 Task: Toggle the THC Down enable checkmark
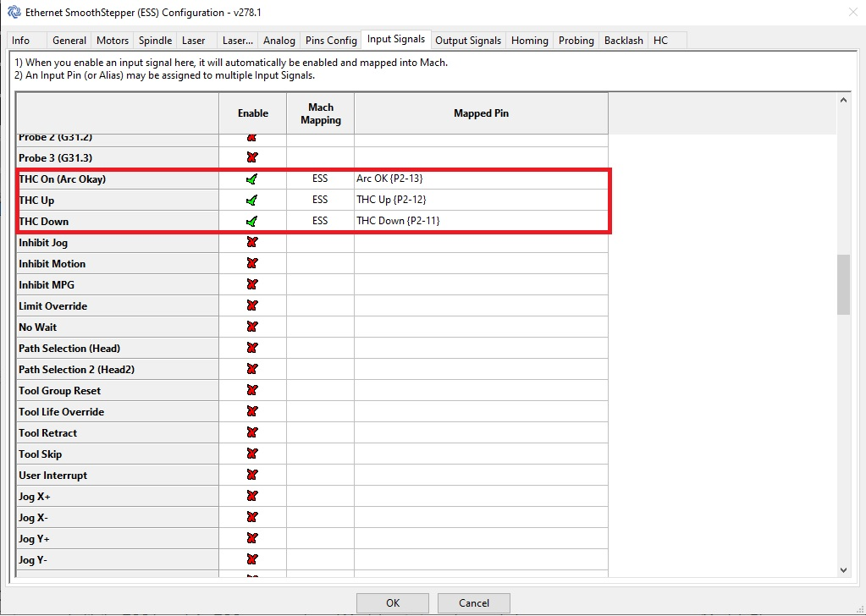coord(252,221)
